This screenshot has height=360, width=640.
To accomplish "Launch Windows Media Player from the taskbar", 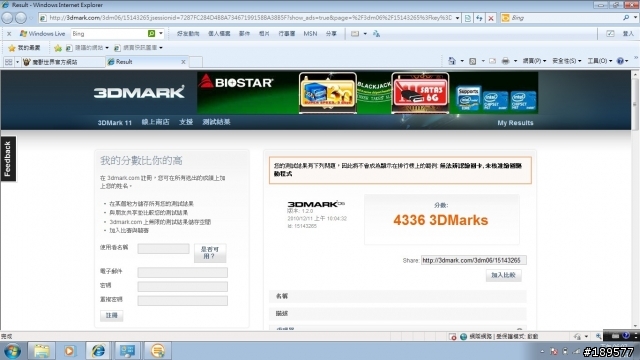I will click(x=69, y=351).
